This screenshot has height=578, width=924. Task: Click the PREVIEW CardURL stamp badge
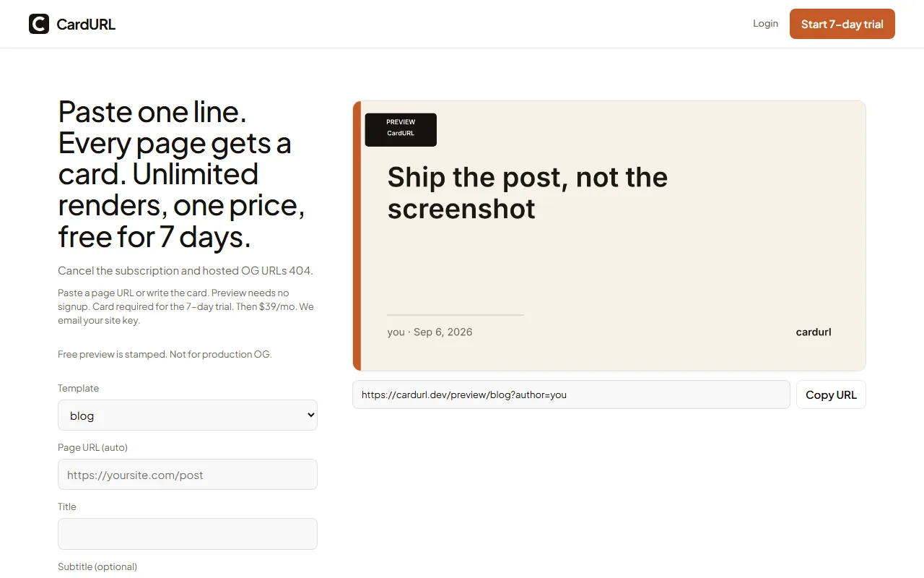[401, 130]
